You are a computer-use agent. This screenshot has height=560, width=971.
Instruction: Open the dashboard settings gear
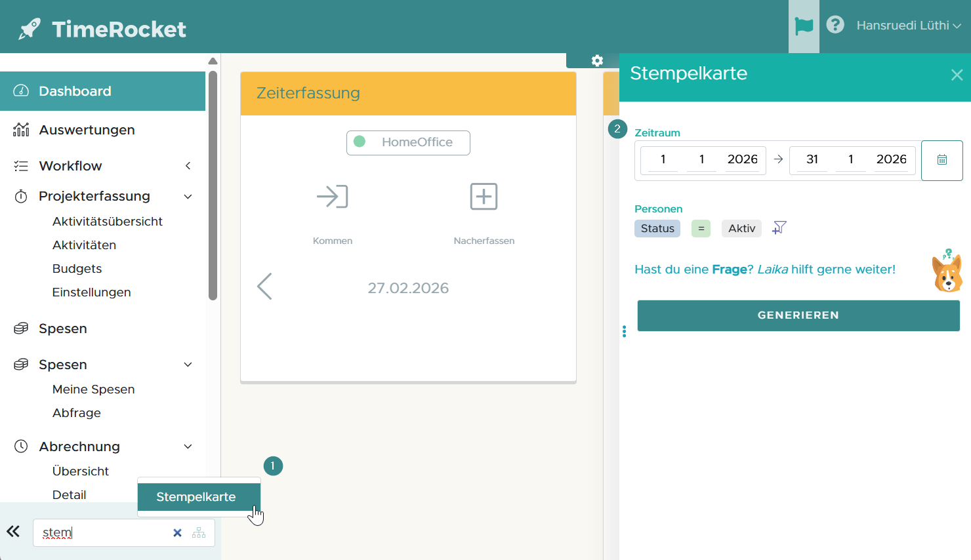click(597, 61)
